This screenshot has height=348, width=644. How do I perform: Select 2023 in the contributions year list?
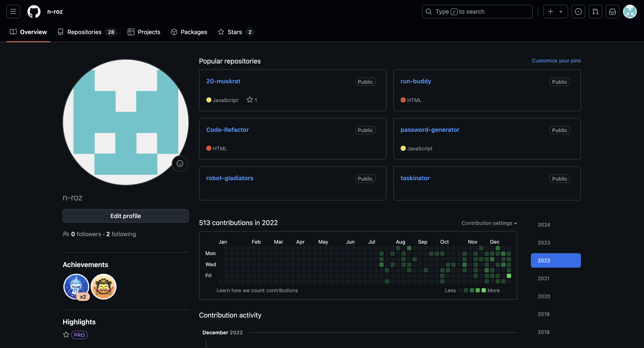[x=544, y=242]
